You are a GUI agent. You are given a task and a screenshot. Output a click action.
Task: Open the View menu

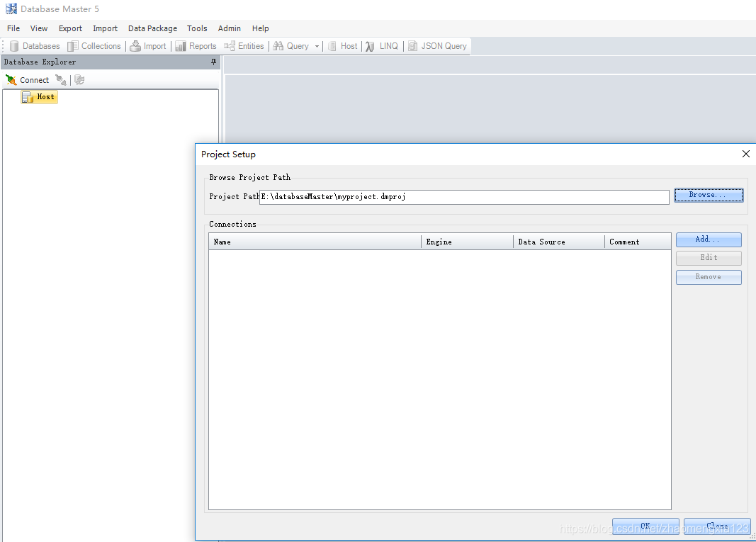tap(38, 28)
